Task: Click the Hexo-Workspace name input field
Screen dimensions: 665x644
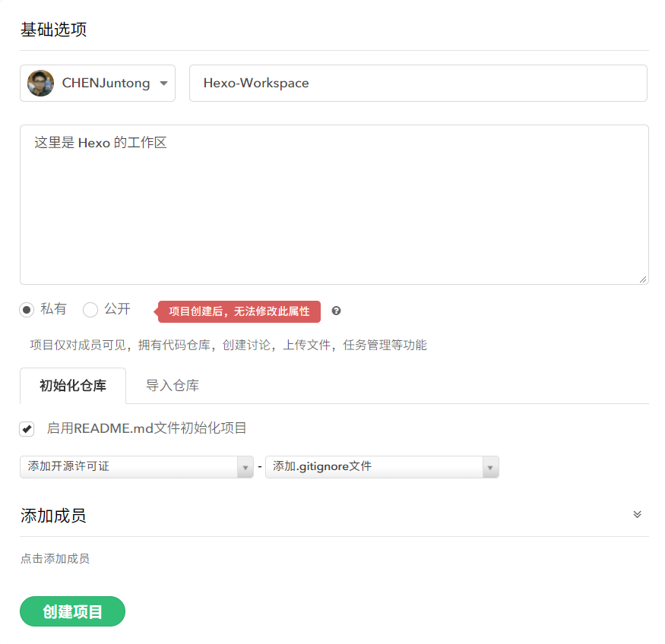Action: [x=418, y=83]
